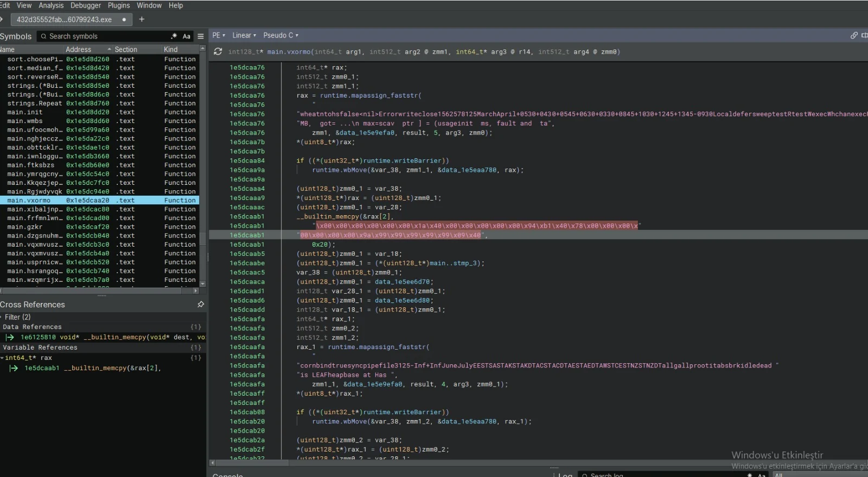This screenshot has width=868, height=477.
Task: Click the link sync icon in the view header
Action: coord(854,35)
